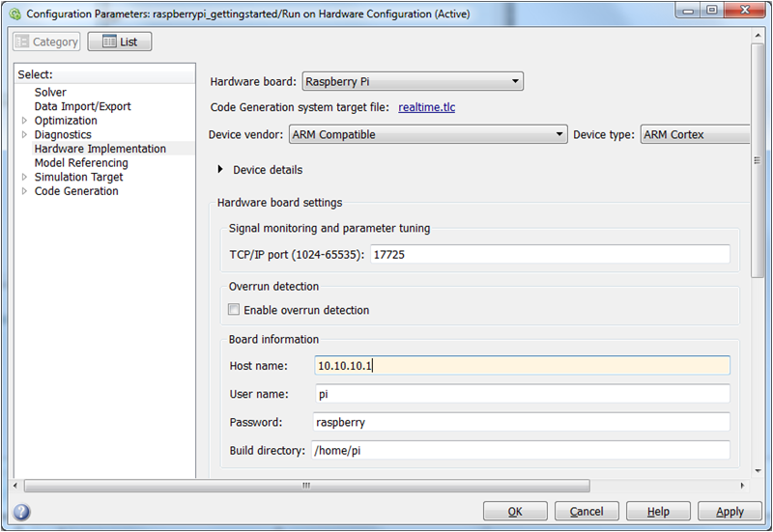Click the Host name input field
This screenshot has width=773, height=532.
522,366
